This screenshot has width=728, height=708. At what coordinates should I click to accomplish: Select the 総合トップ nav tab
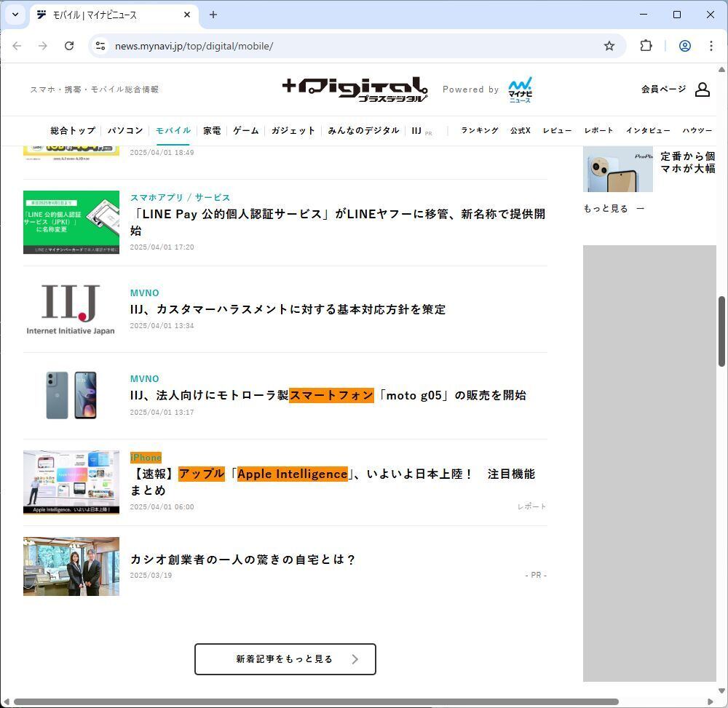[x=73, y=131]
